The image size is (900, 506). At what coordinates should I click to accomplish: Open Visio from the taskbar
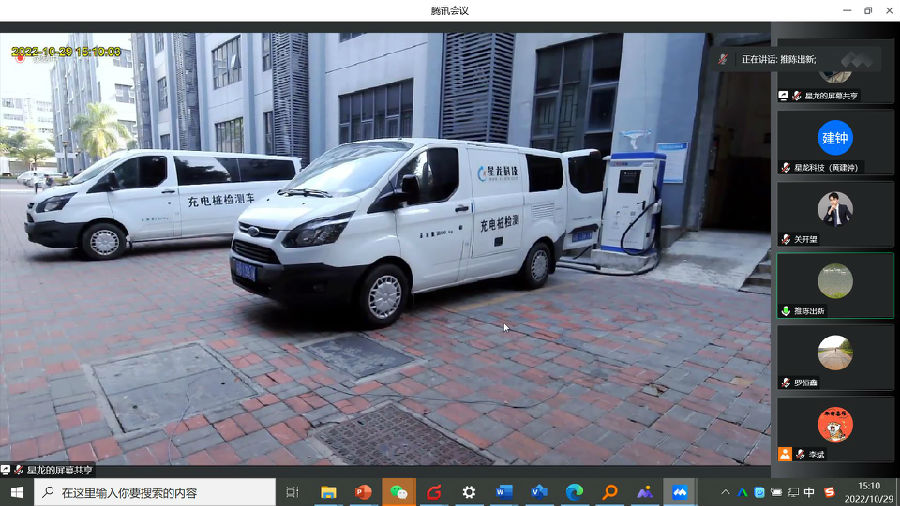point(540,492)
